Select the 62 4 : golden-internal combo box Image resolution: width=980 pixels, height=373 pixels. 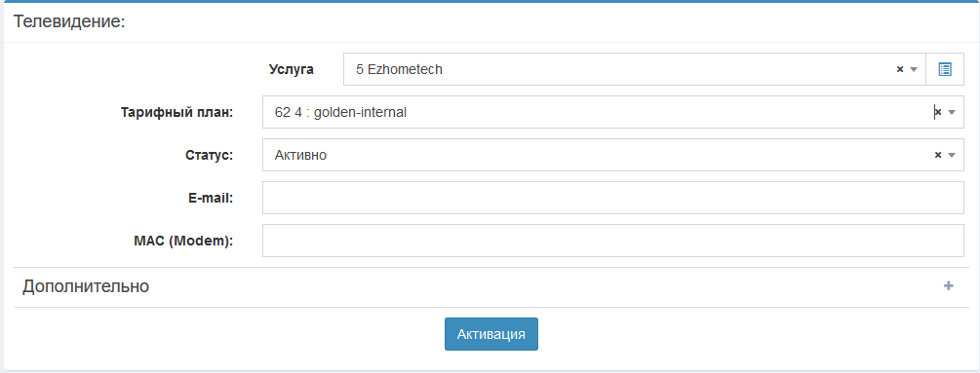point(613,112)
